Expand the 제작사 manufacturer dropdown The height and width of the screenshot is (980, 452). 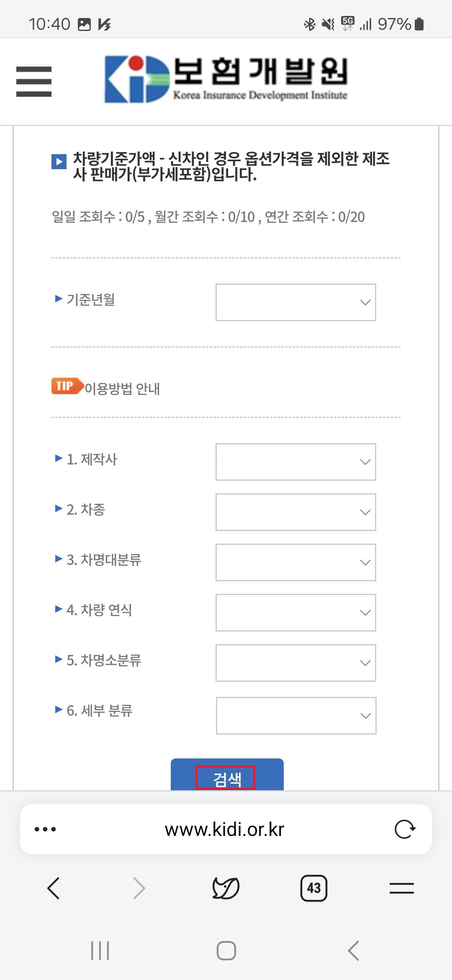[x=295, y=462]
